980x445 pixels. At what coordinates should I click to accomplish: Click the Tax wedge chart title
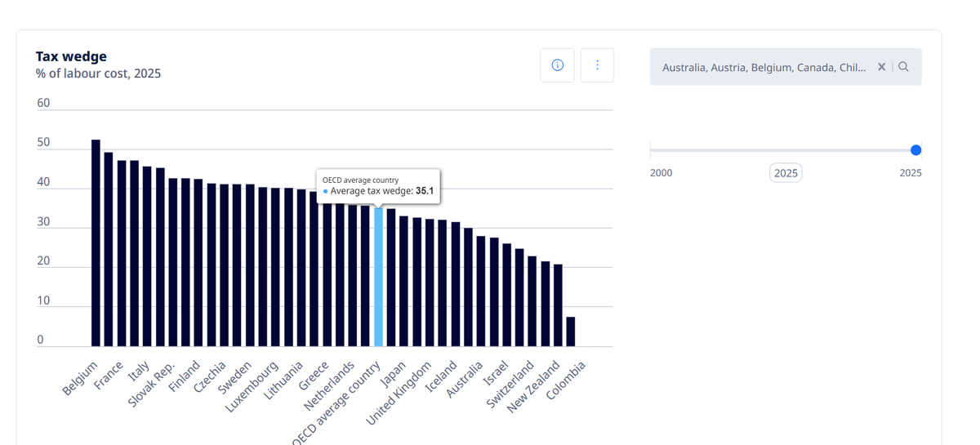point(71,56)
